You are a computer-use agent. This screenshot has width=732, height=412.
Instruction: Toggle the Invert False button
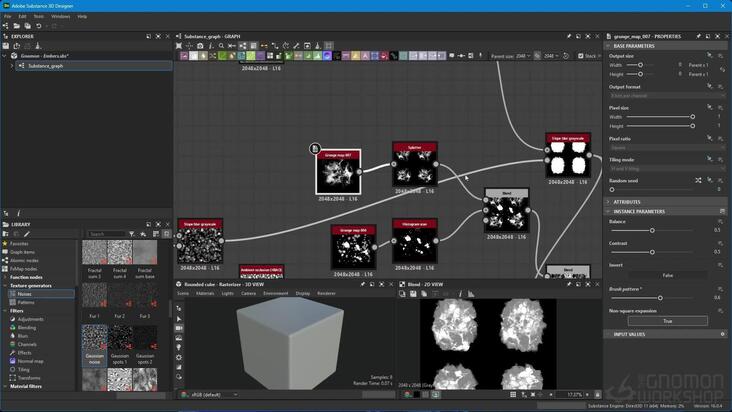(668, 275)
